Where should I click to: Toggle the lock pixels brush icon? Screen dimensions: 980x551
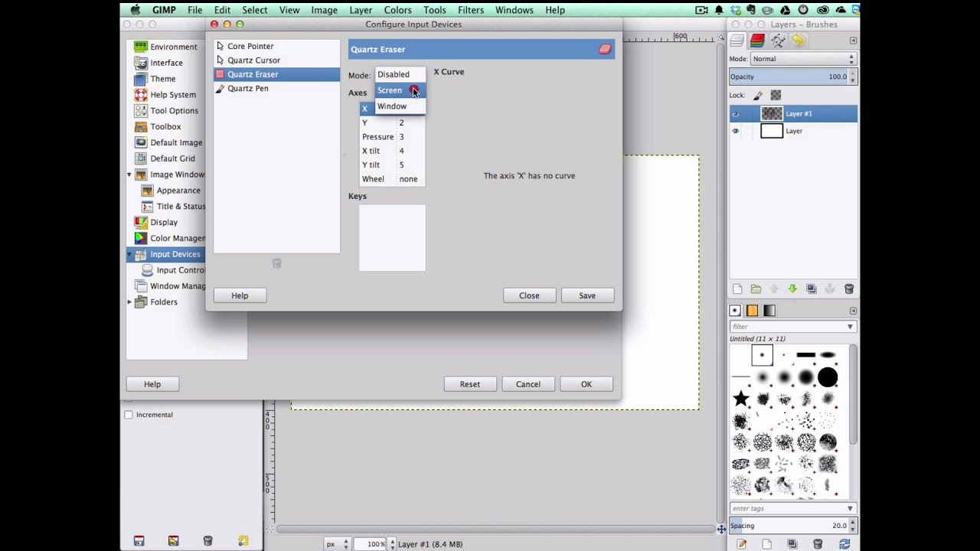click(x=758, y=96)
